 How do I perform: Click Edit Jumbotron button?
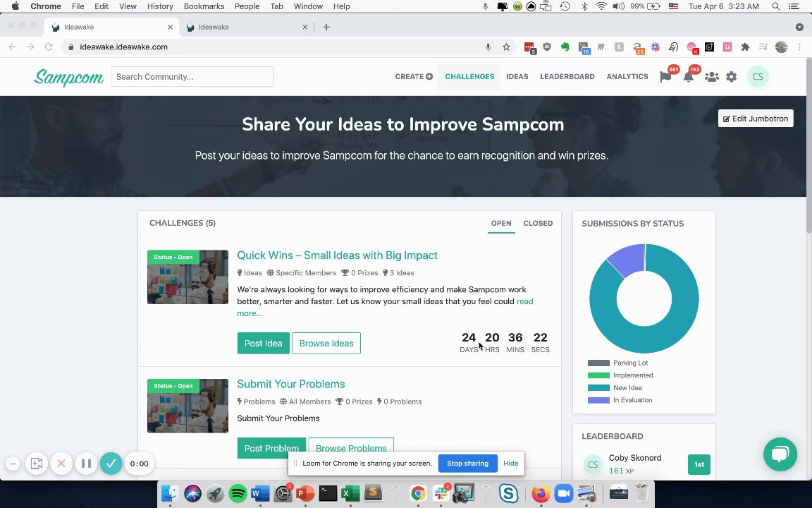pyautogui.click(x=756, y=119)
